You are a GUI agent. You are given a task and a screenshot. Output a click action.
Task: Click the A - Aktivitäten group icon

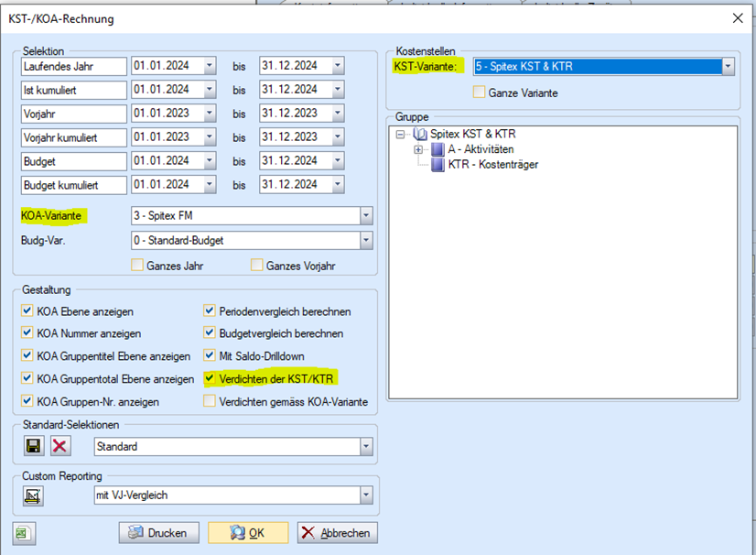[x=437, y=149]
